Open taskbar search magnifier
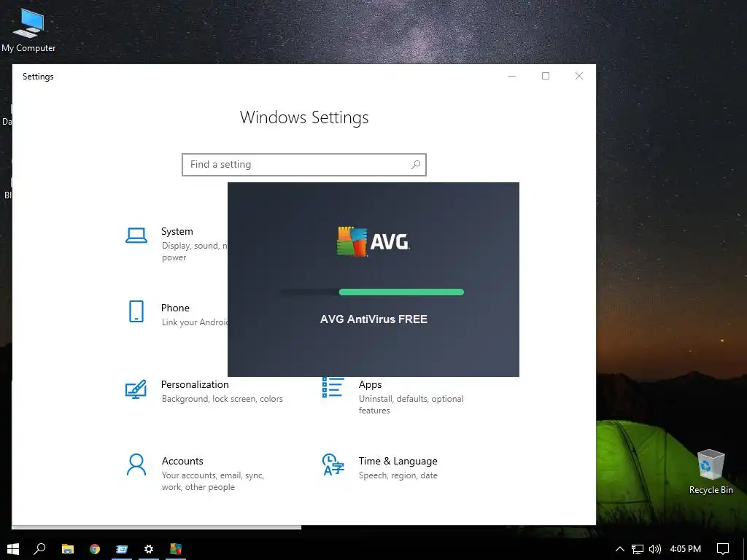The height and width of the screenshot is (560, 747). (39, 549)
